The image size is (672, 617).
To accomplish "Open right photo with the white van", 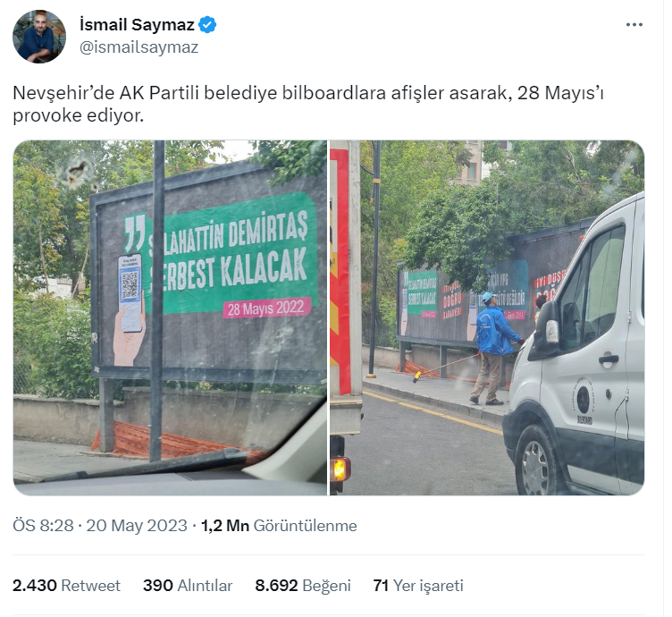I will pyautogui.click(x=487, y=317).
